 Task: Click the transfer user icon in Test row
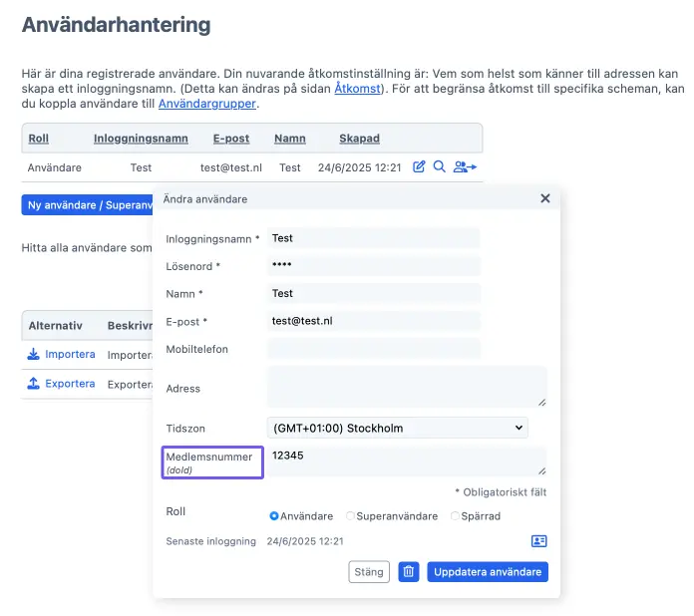tap(465, 166)
